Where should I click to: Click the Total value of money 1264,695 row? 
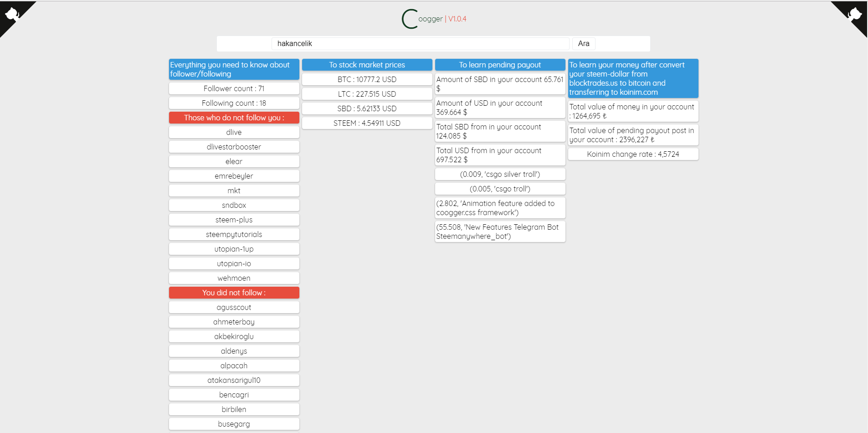pos(633,111)
